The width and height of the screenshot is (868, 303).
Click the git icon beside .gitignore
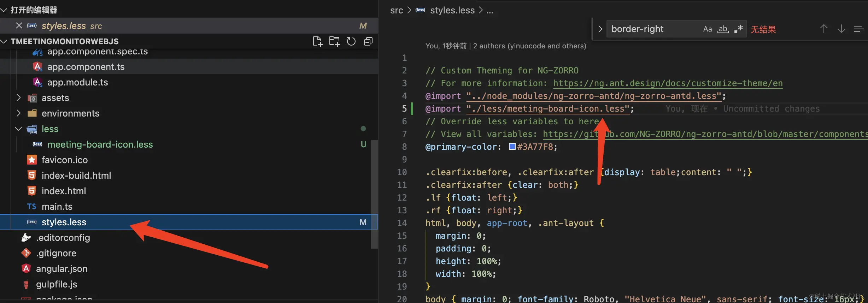pyautogui.click(x=26, y=253)
